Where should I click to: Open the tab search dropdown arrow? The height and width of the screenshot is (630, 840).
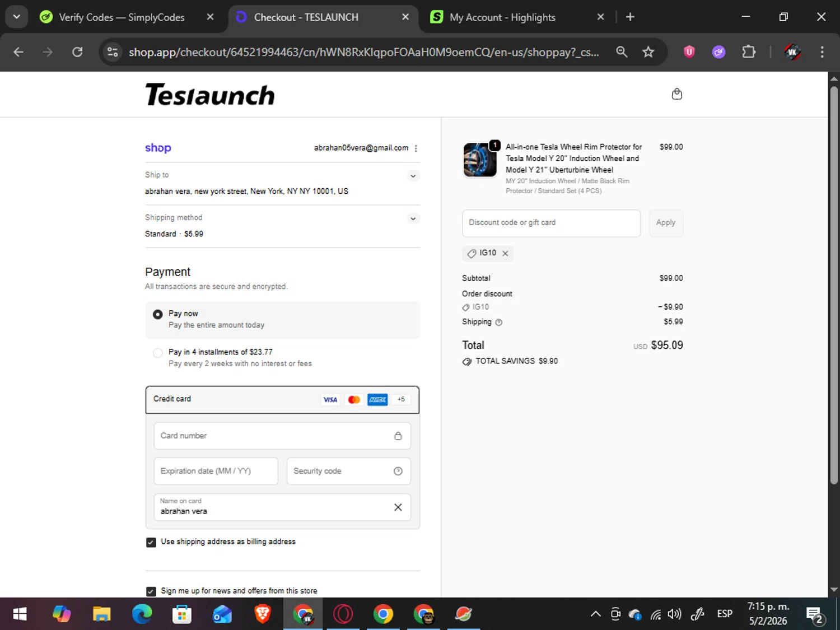(17, 17)
